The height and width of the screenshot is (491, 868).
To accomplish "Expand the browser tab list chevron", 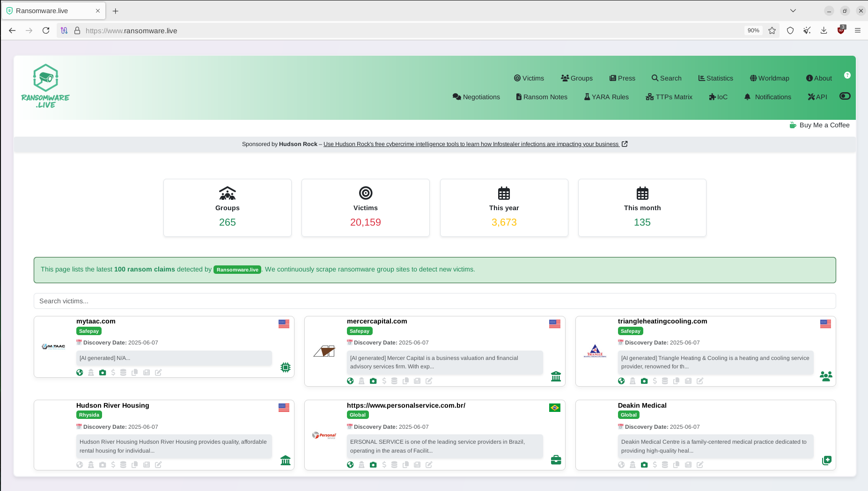I will pos(793,11).
